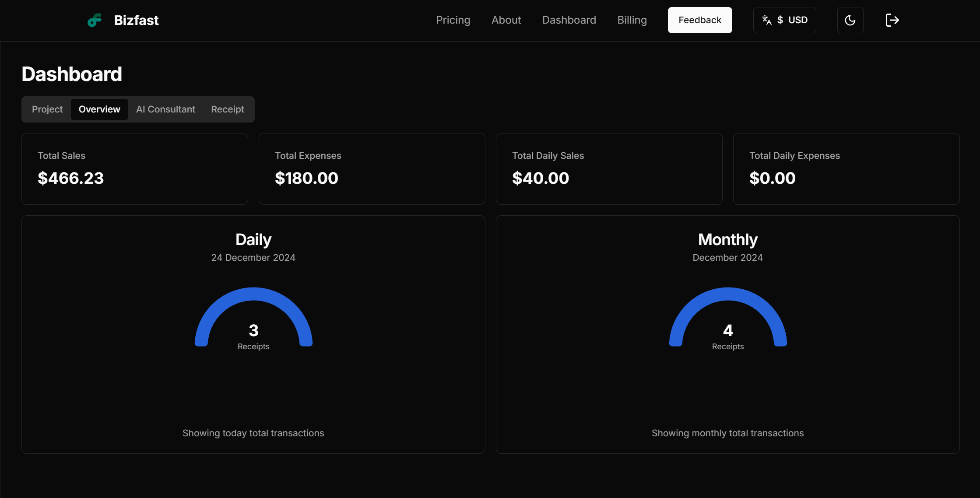Click the Total Expenses card
Viewport: 980px width, 498px height.
coord(372,169)
